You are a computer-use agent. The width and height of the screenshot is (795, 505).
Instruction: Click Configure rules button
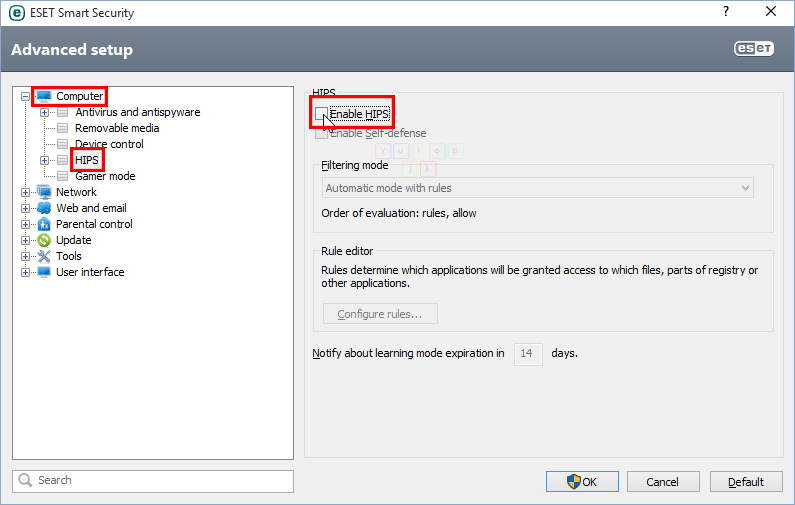coord(380,314)
